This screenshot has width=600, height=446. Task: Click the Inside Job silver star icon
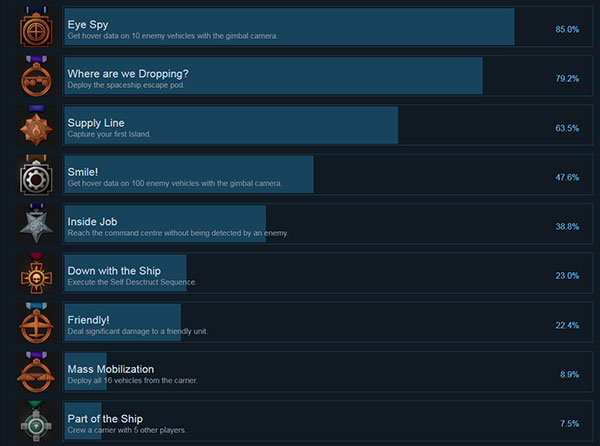point(36,224)
